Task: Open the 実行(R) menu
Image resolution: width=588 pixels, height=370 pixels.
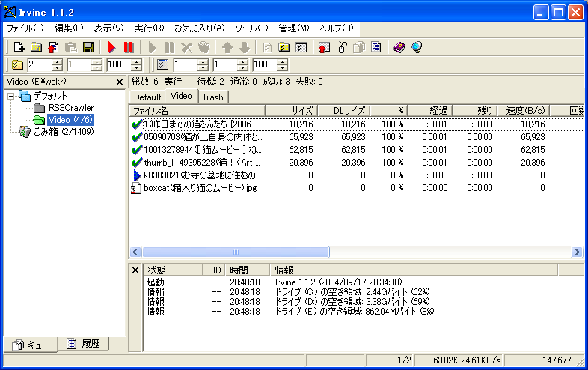Action: click(149, 28)
